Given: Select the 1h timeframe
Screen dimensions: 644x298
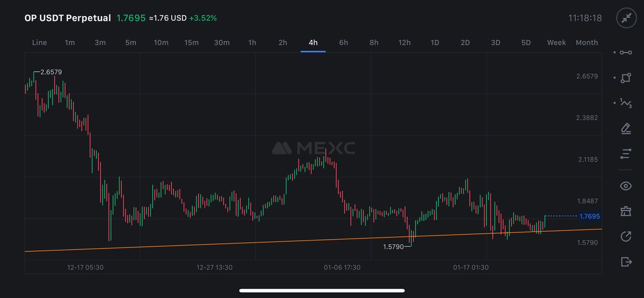Looking at the screenshot, I should (252, 42).
